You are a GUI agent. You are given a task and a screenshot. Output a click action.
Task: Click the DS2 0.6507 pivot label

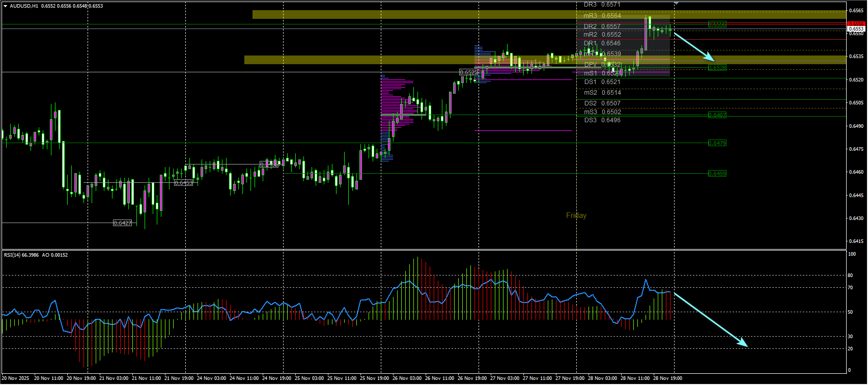602,103
